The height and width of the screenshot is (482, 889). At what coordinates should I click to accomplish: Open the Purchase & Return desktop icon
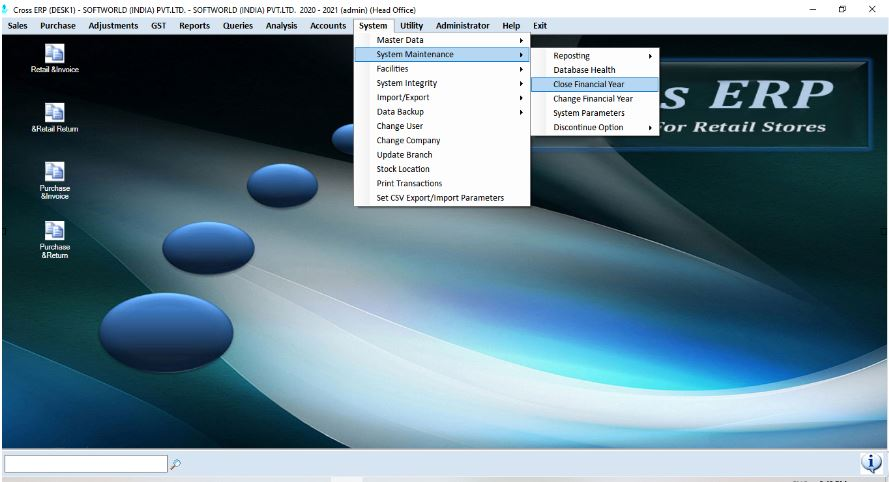(55, 231)
